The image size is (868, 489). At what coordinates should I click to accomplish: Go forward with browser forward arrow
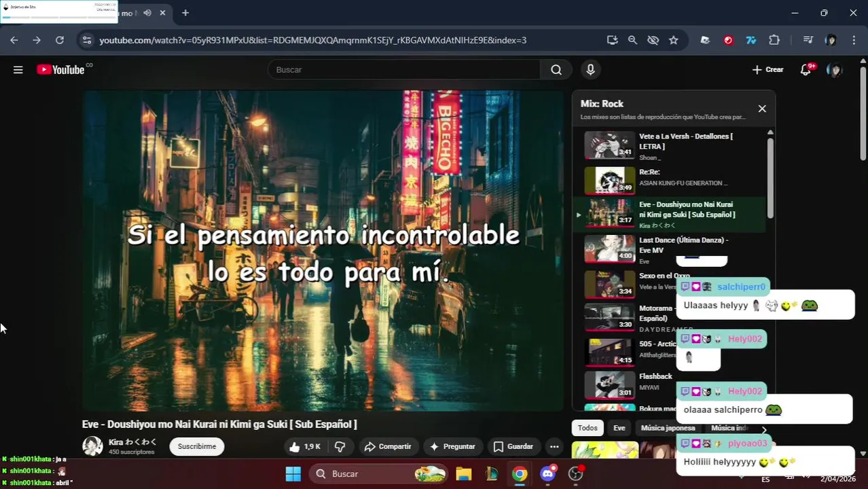[x=37, y=40]
